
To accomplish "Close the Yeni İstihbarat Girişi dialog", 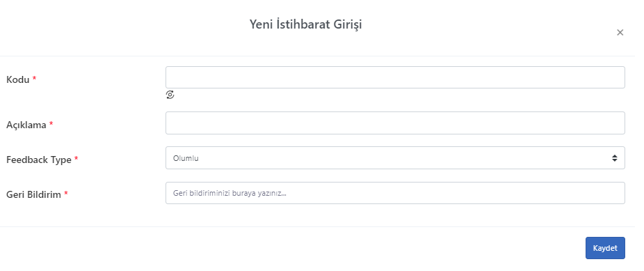I will [x=620, y=33].
